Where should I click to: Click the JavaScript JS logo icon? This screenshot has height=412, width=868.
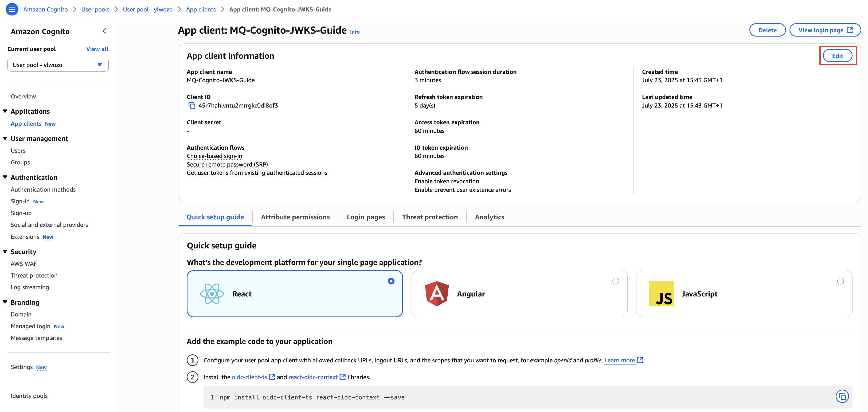coord(662,294)
